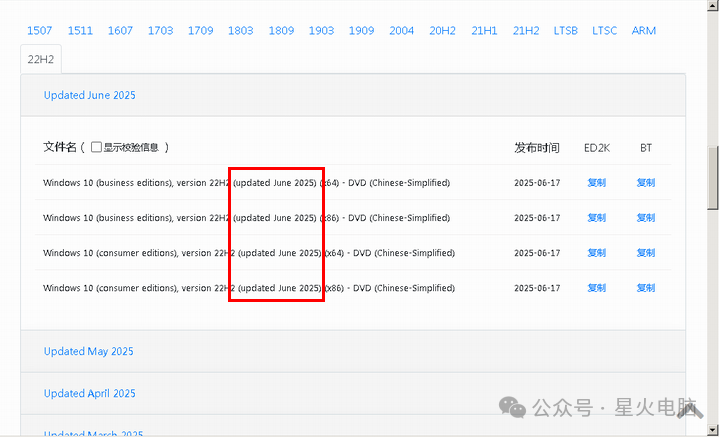Click the business editions x86 file name
Image resolution: width=720 pixels, height=437 pixels.
pos(247,218)
